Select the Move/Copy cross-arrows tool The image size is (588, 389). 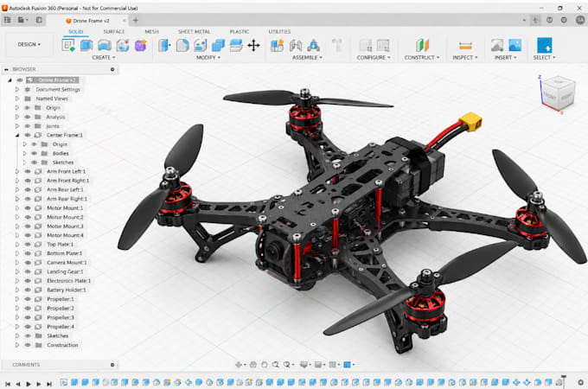point(254,45)
